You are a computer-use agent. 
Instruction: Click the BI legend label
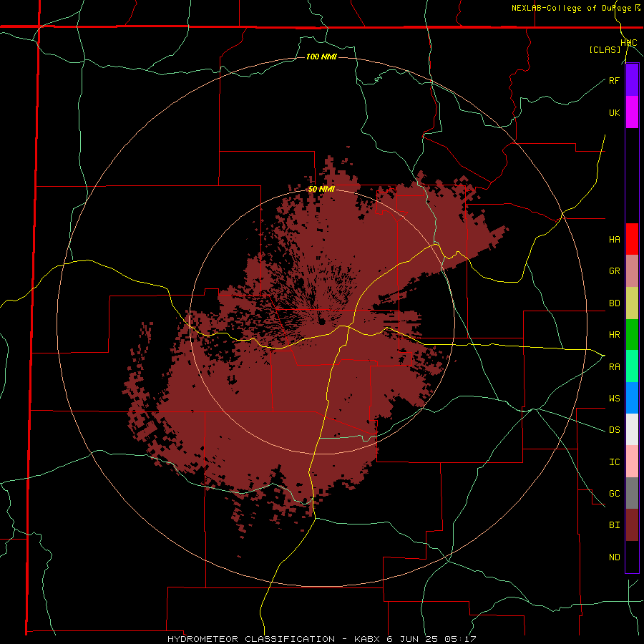point(614,525)
